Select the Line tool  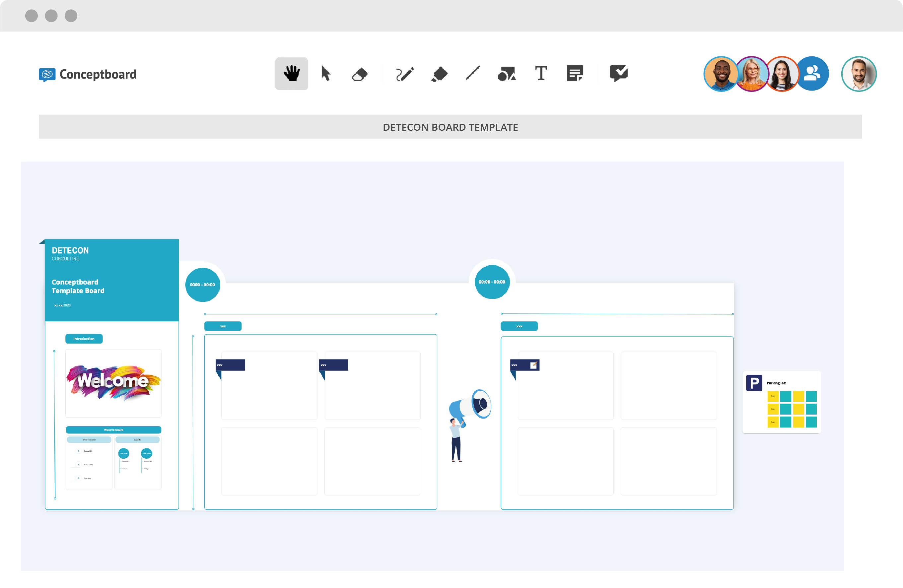[473, 73]
